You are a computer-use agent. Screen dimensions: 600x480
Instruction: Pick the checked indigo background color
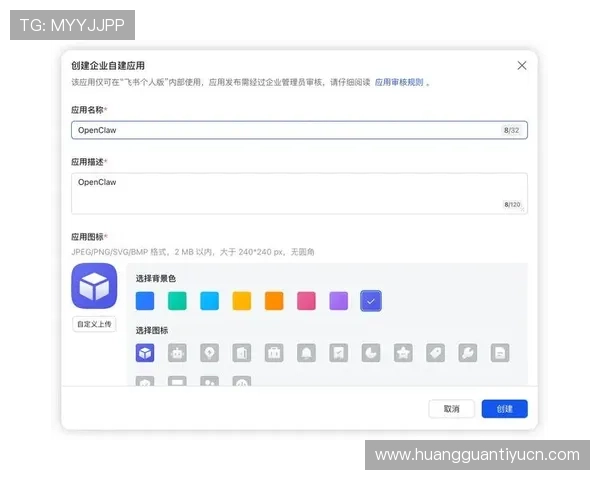point(371,301)
